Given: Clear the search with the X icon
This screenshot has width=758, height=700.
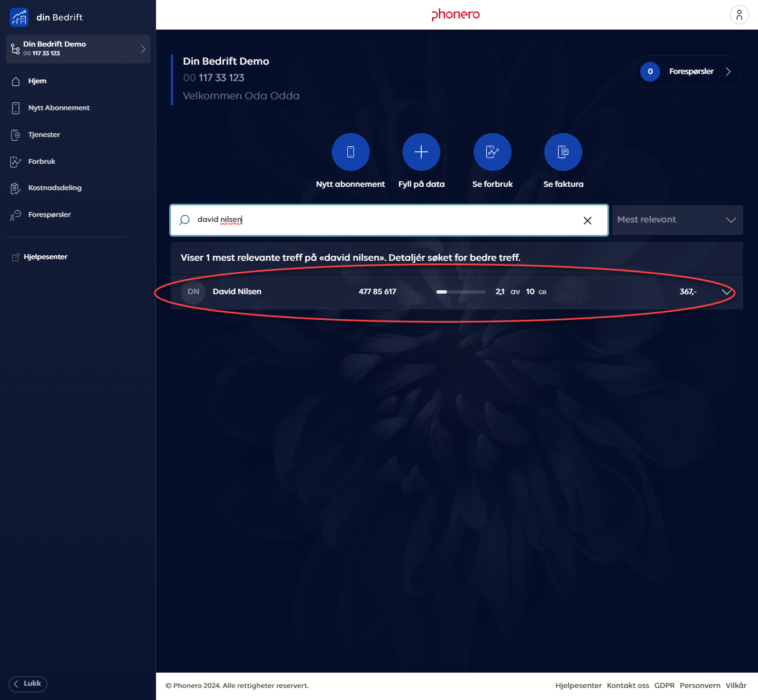Looking at the screenshot, I should point(587,220).
